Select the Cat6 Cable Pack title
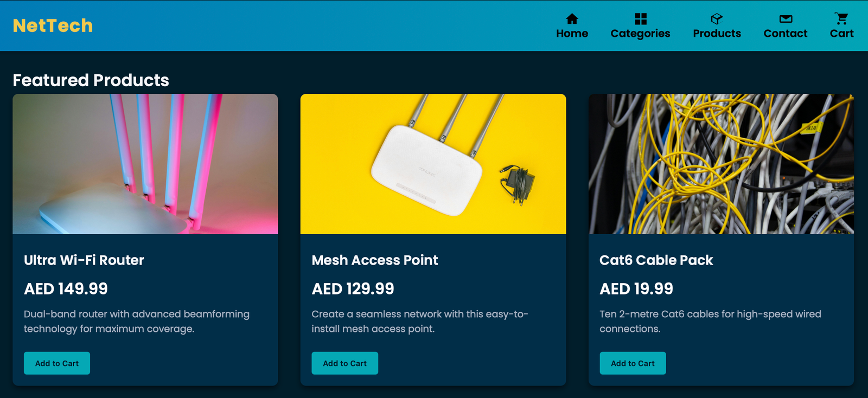 click(x=656, y=260)
